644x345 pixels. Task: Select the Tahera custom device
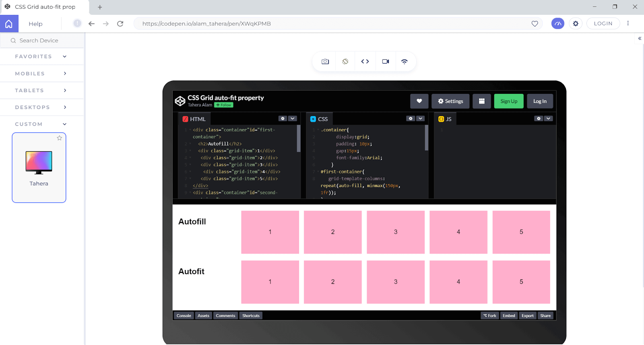click(39, 167)
